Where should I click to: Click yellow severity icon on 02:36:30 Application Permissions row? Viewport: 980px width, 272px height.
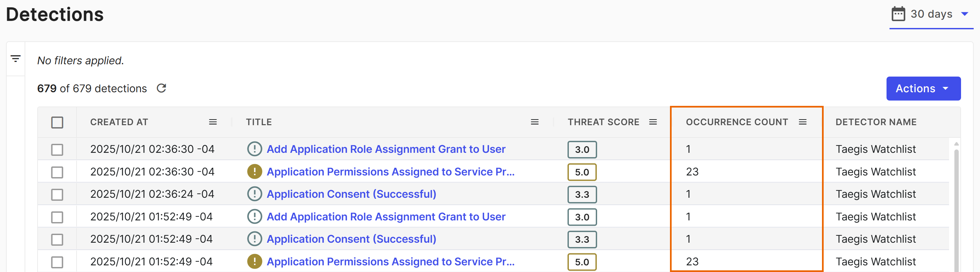254,171
